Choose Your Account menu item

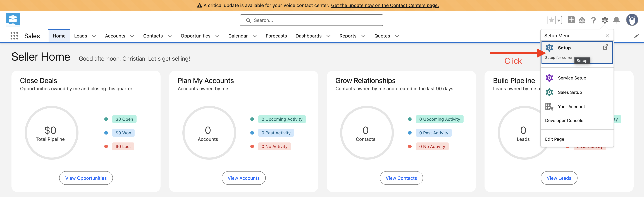pyautogui.click(x=577, y=106)
